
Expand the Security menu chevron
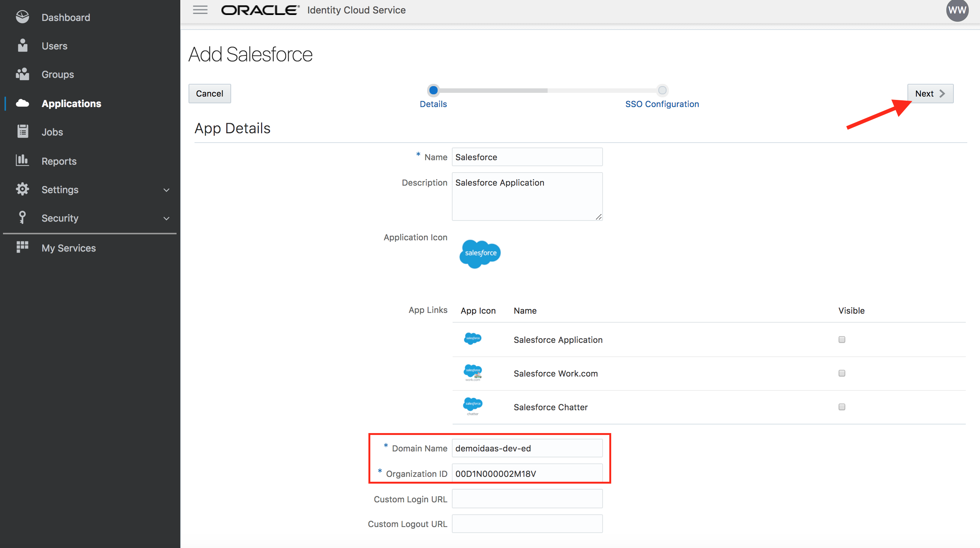click(x=166, y=219)
